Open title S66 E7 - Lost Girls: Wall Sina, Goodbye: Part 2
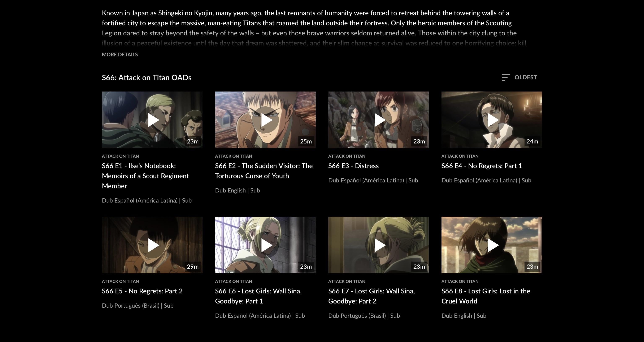 371,296
